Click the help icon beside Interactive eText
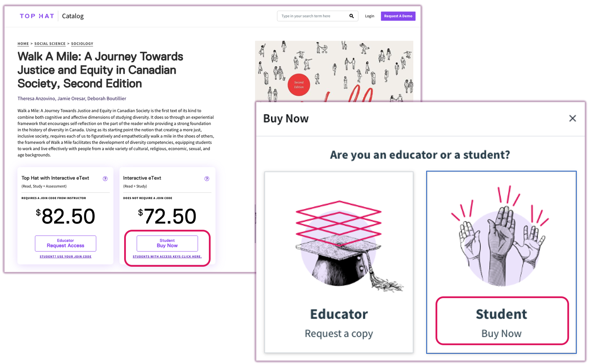 click(207, 179)
